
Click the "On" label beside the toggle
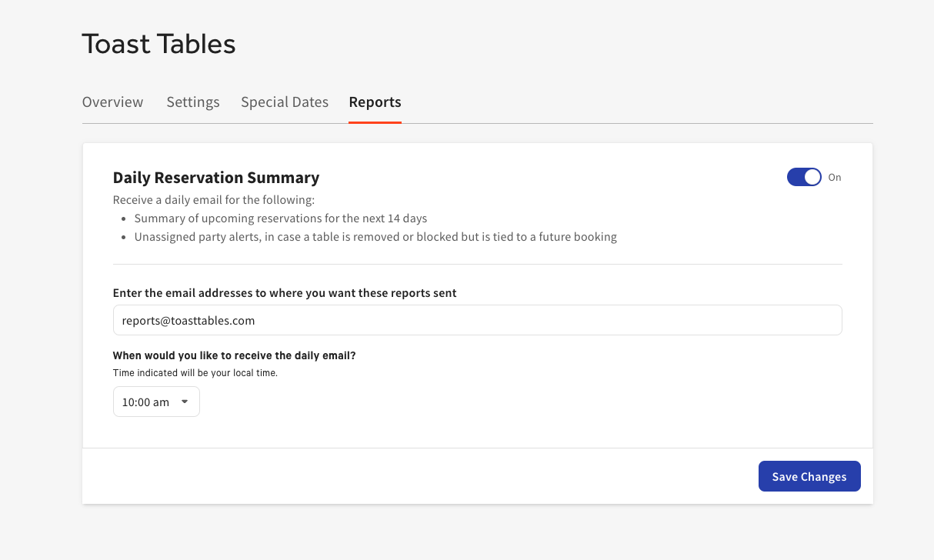835,178
